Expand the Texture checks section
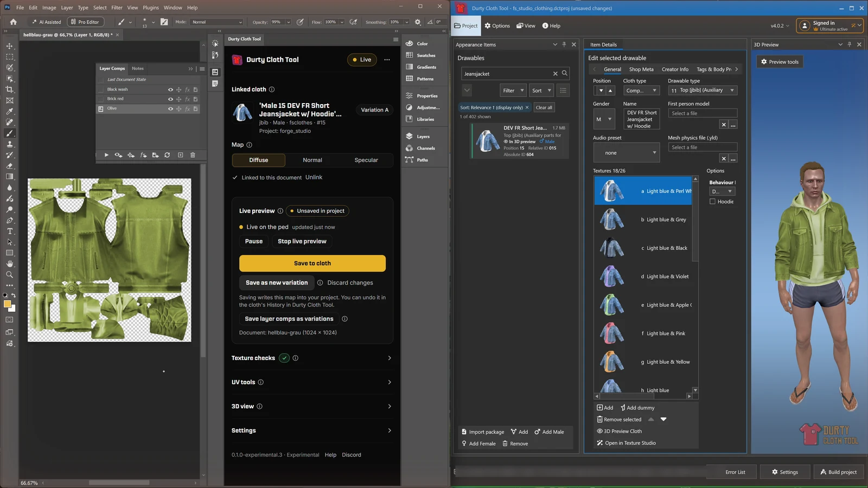This screenshot has width=868, height=488. tap(390, 358)
